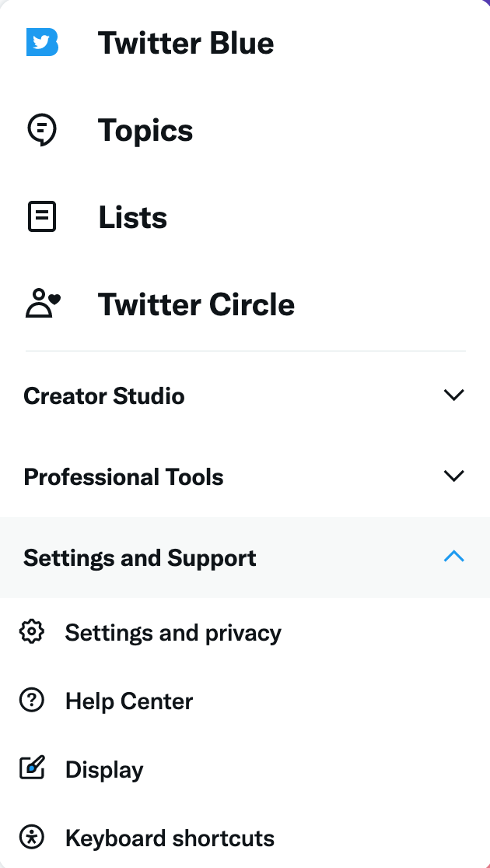This screenshot has height=868, width=490.
Task: Expand Professional Tools chevron arrow
Action: tap(453, 476)
